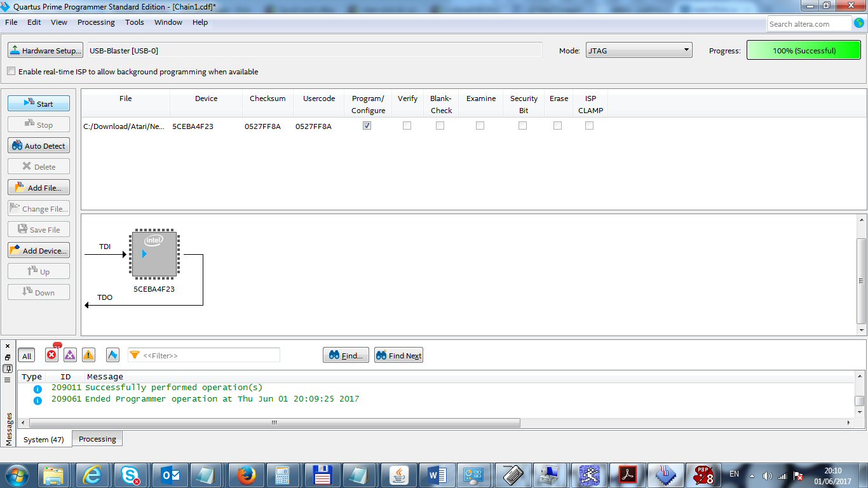Open Calculator from the taskbar
Image resolution: width=868 pixels, height=488 pixels.
(x=284, y=475)
